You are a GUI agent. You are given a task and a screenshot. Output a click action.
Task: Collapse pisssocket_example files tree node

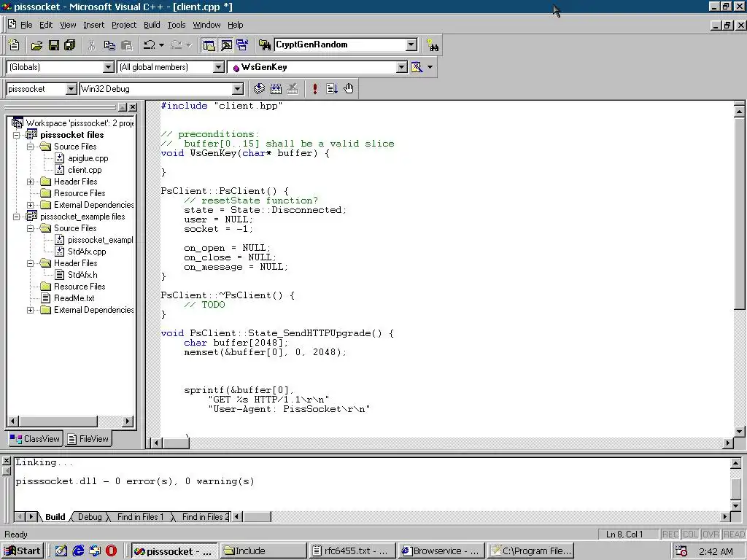(17, 217)
